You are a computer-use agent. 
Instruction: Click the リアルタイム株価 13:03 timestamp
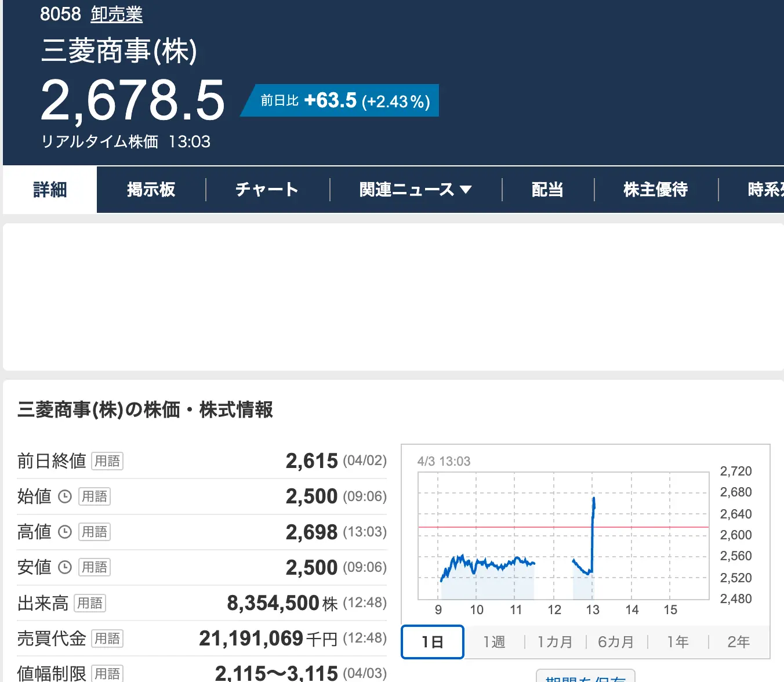coord(126,142)
